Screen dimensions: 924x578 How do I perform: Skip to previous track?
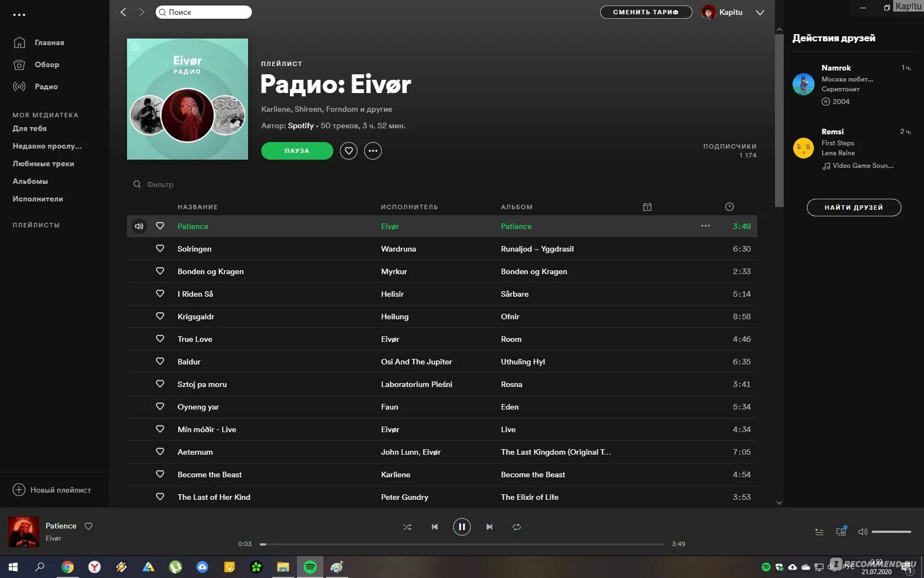(x=435, y=527)
